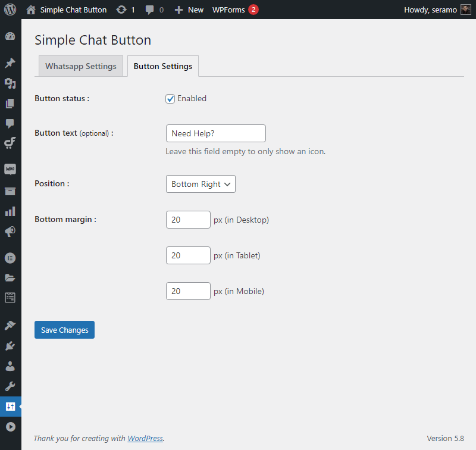The height and width of the screenshot is (450, 476).
Task: Open Posts via pushpin icon
Action: point(10,63)
